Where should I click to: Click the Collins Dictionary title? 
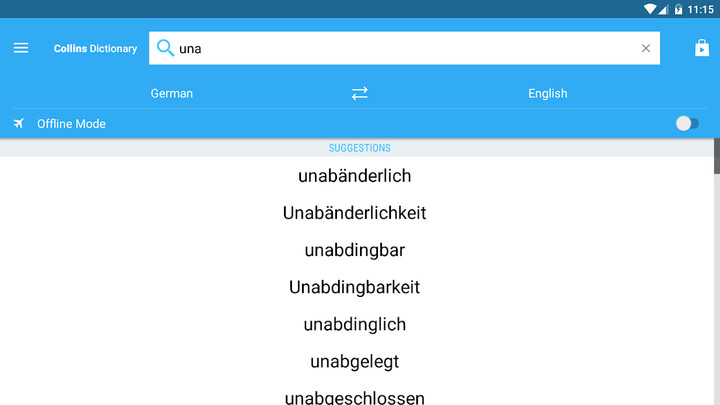(95, 48)
